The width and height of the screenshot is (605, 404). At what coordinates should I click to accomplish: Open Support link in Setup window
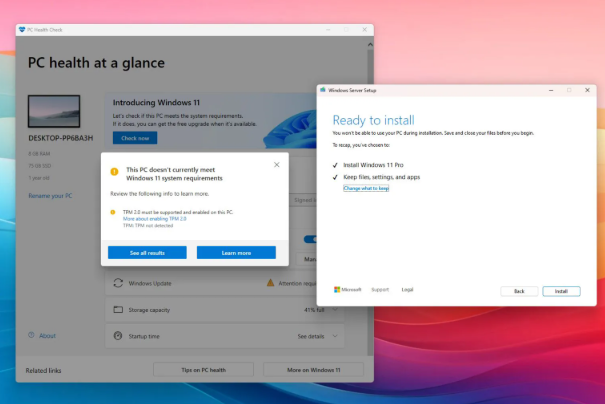click(380, 289)
